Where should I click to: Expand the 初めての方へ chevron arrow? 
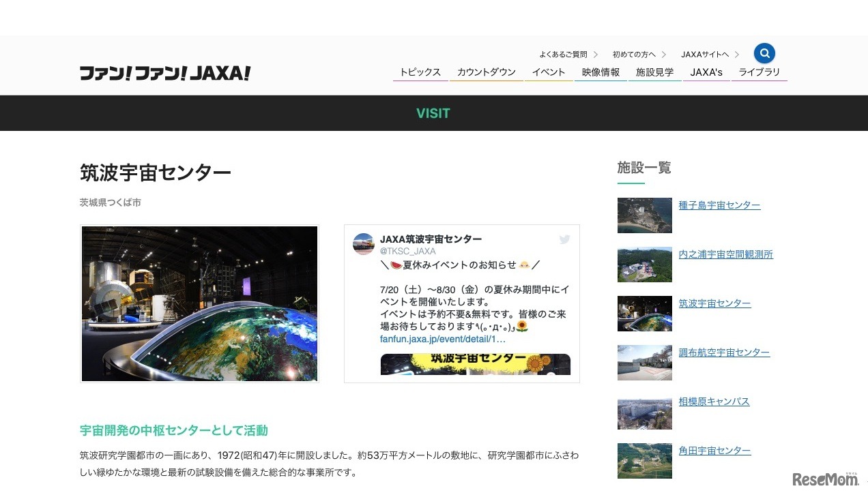pyautogui.click(x=664, y=54)
